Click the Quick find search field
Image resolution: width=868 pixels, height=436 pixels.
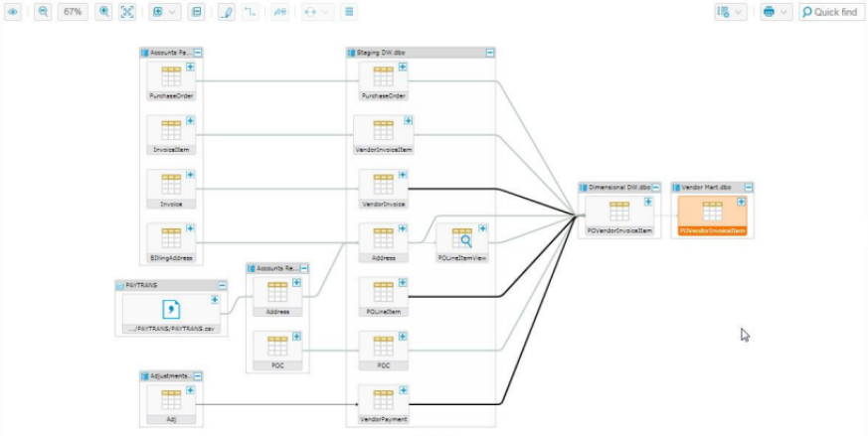pyautogui.click(x=831, y=12)
